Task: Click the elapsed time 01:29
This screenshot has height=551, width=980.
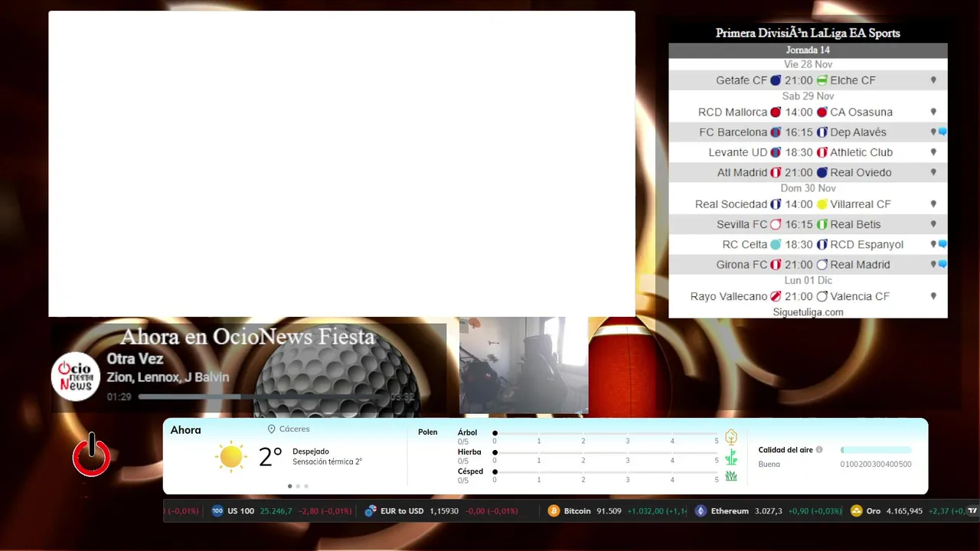Action: coord(119,397)
